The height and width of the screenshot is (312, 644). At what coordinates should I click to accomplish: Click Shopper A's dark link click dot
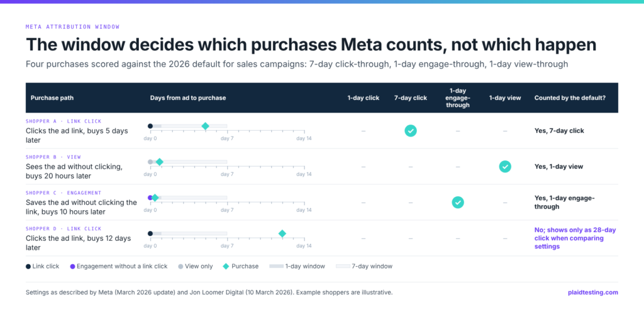click(150, 126)
